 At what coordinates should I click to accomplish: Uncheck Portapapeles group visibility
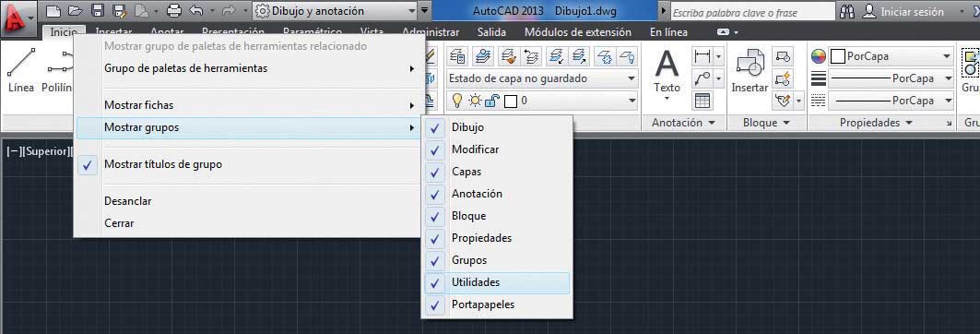pyautogui.click(x=496, y=304)
